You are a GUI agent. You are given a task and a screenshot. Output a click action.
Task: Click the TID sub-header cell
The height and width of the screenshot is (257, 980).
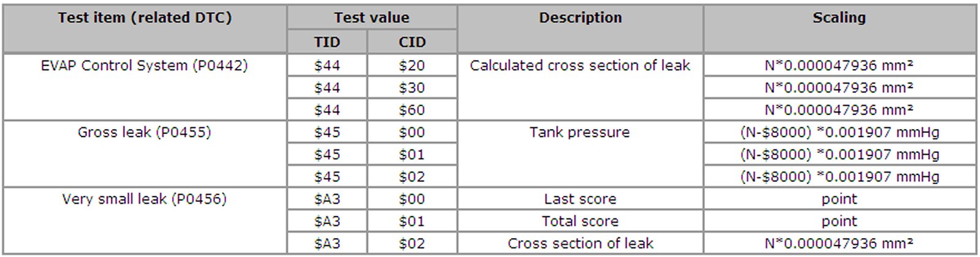pyautogui.click(x=327, y=42)
